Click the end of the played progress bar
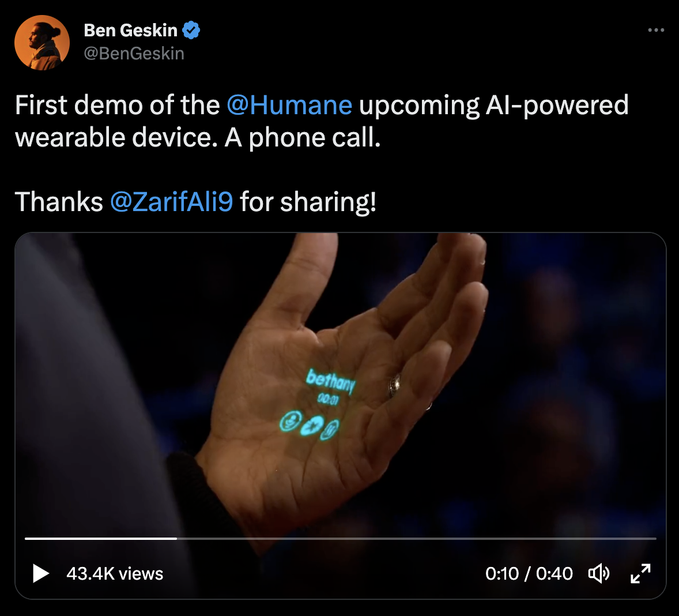679x616 pixels. click(176, 539)
